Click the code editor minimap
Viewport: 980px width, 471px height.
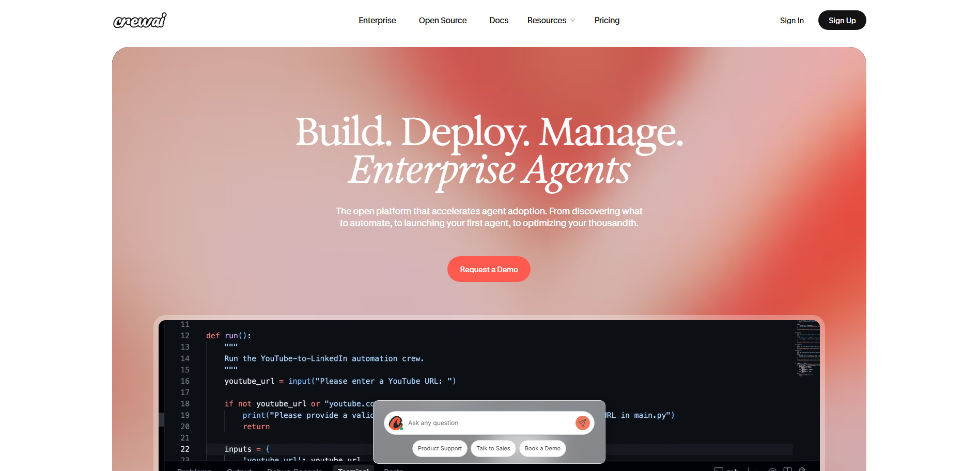807,349
